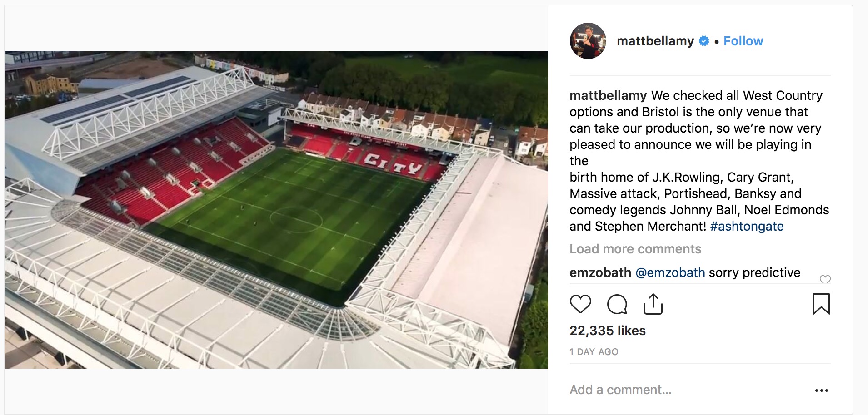Viewport: 868px width, 415px height.
Task: Like emzobath's comment with the small heart
Action: tap(825, 279)
